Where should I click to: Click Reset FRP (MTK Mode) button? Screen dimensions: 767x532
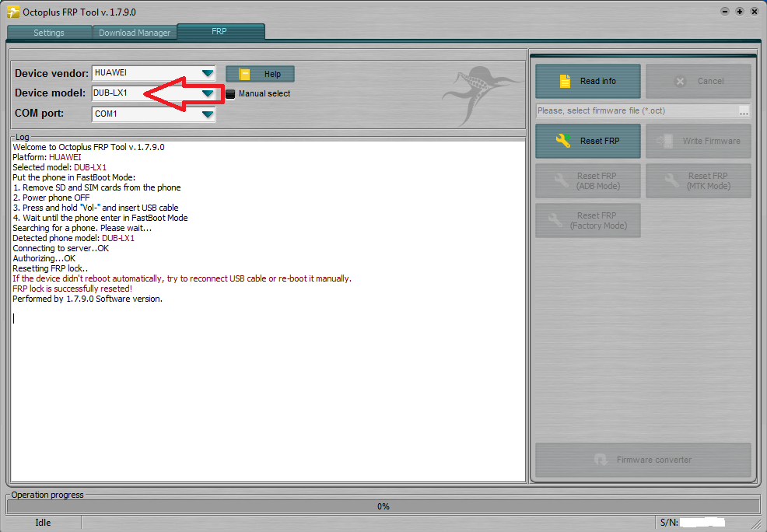(x=698, y=181)
